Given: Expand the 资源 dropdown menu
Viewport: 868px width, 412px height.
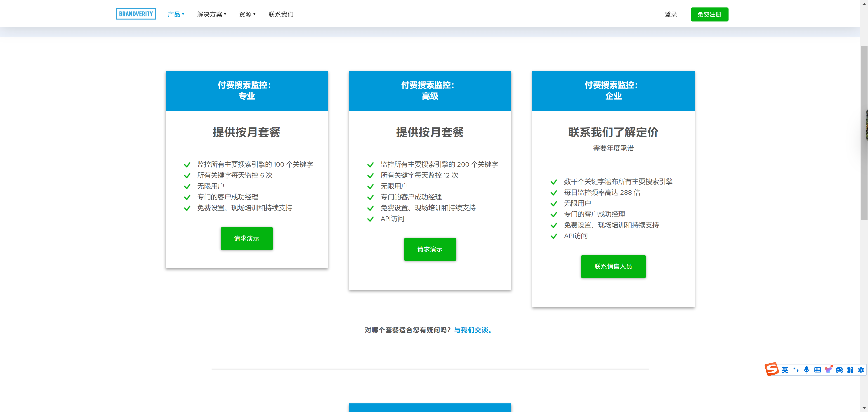Looking at the screenshot, I should (x=247, y=14).
